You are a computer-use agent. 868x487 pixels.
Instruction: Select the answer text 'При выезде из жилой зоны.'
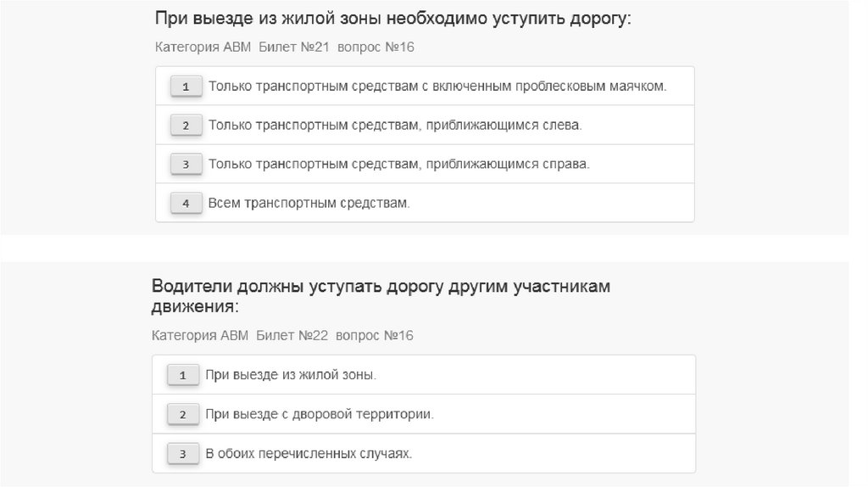click(291, 375)
